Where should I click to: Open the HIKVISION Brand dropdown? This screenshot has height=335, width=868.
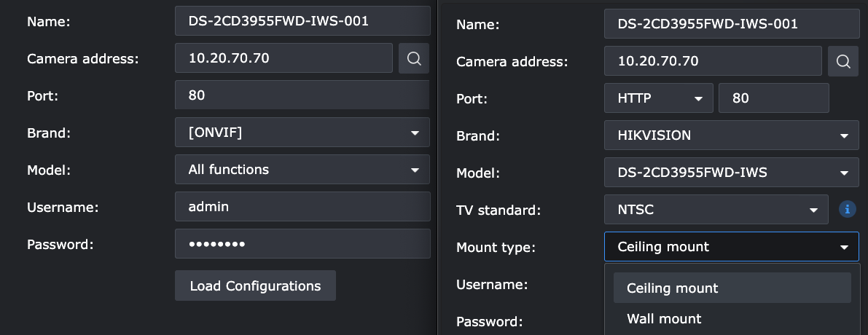731,135
